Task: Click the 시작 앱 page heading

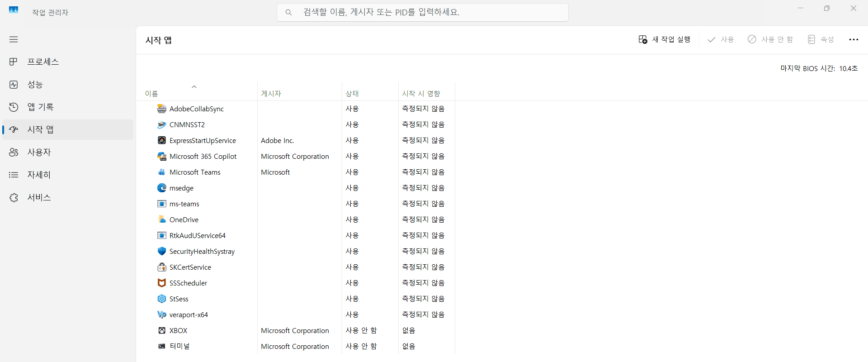Action: pyautogui.click(x=158, y=40)
